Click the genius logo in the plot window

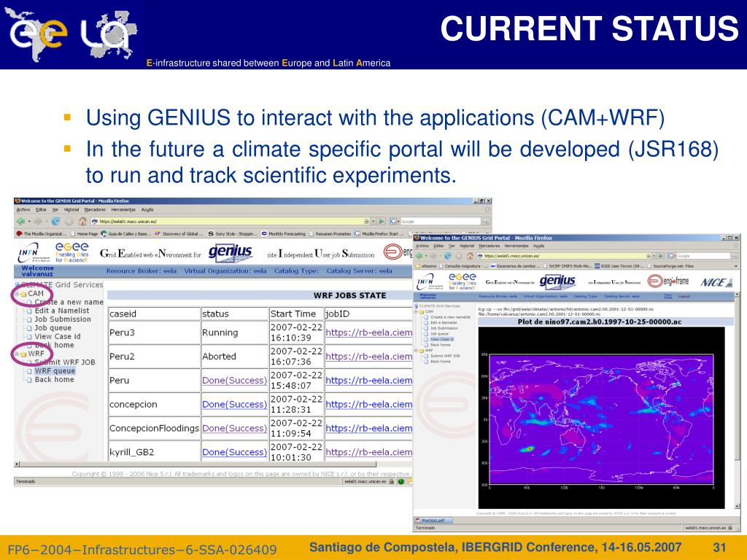557,281
